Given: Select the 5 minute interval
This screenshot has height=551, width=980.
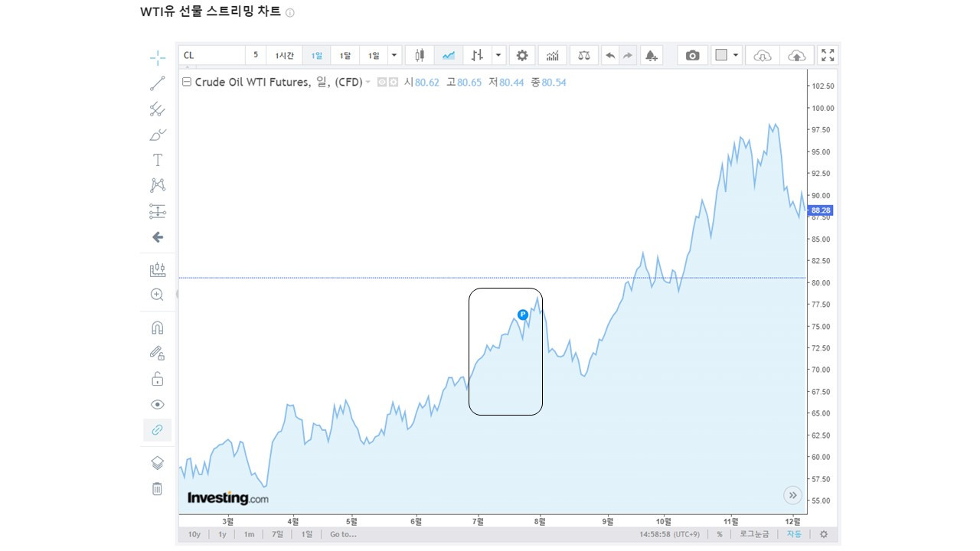Looking at the screenshot, I should pos(256,55).
